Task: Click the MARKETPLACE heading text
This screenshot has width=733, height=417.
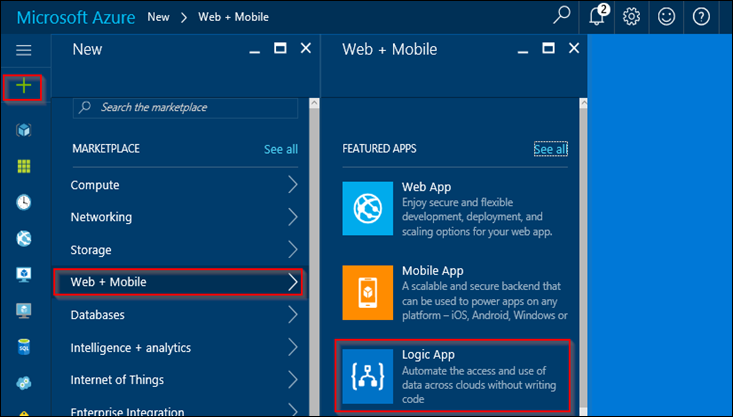Action: tap(106, 149)
